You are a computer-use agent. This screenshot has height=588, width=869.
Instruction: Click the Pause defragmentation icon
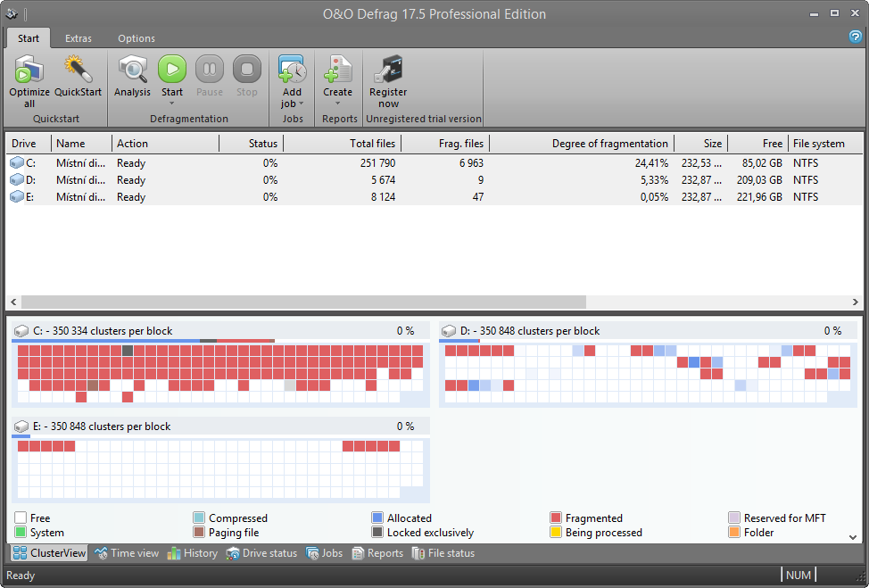pos(210,70)
